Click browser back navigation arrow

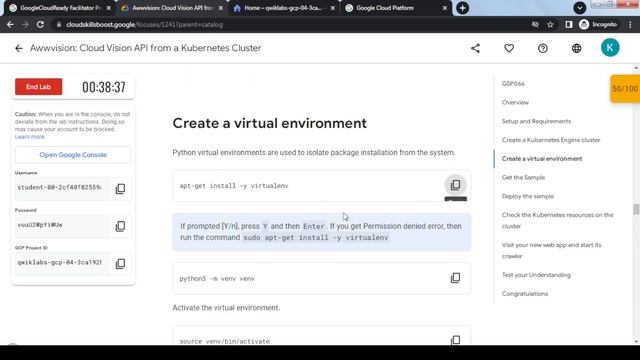[x=10, y=24]
